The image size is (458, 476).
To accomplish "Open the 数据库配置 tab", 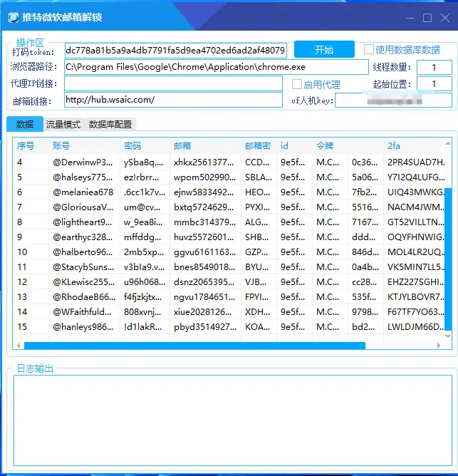I will (x=110, y=125).
